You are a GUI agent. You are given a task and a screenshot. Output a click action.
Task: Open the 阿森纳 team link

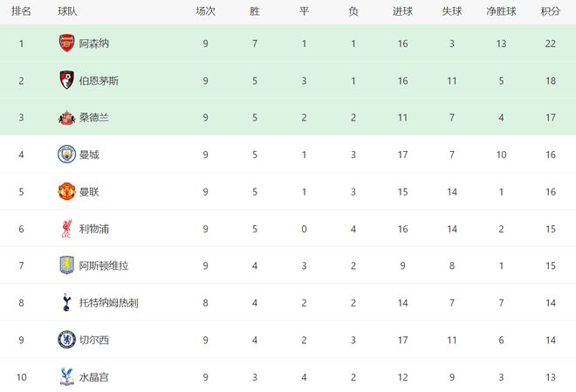point(94,43)
